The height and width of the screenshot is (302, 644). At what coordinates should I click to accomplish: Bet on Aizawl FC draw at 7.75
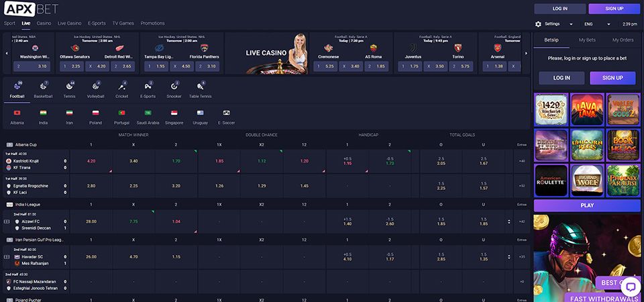pos(133,221)
